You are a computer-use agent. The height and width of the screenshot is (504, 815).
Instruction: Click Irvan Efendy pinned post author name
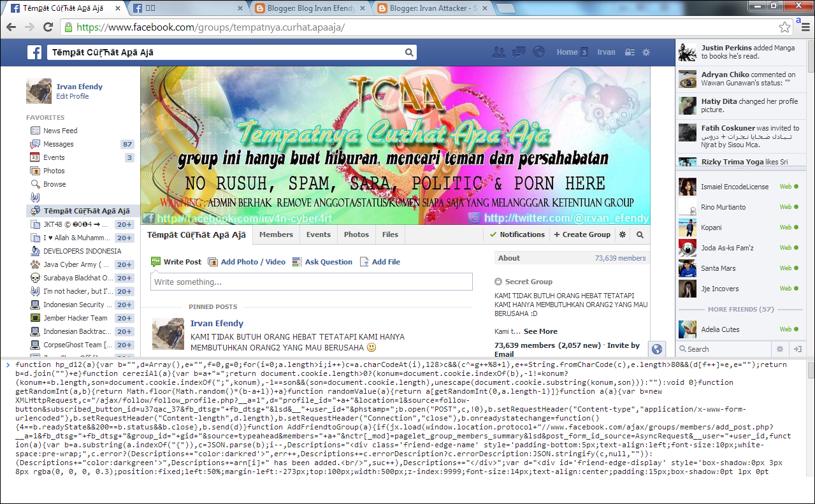[x=217, y=324]
